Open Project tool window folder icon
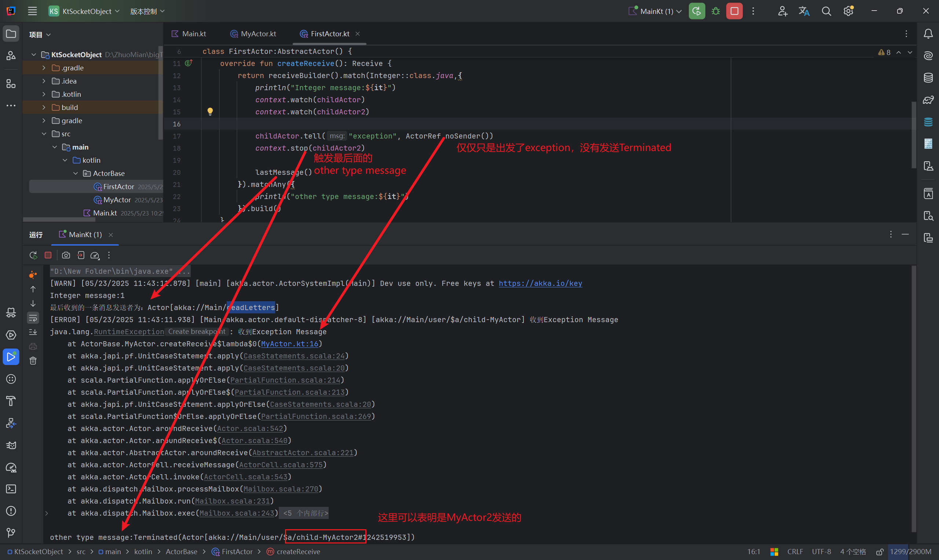 11,34
